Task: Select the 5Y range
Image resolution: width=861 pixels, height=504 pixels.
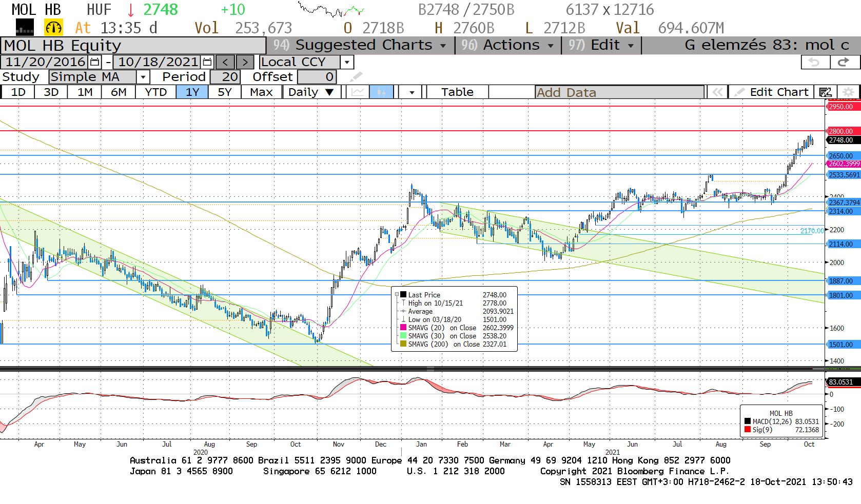Action: [x=225, y=92]
